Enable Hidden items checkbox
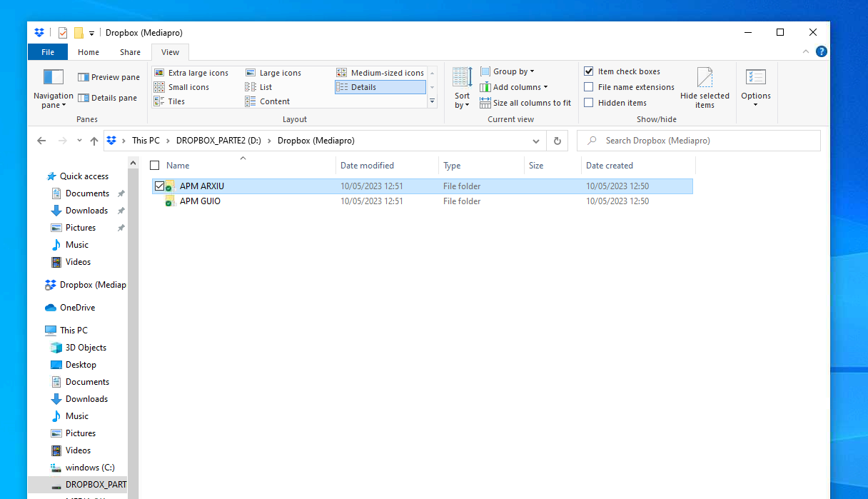 pyautogui.click(x=589, y=103)
